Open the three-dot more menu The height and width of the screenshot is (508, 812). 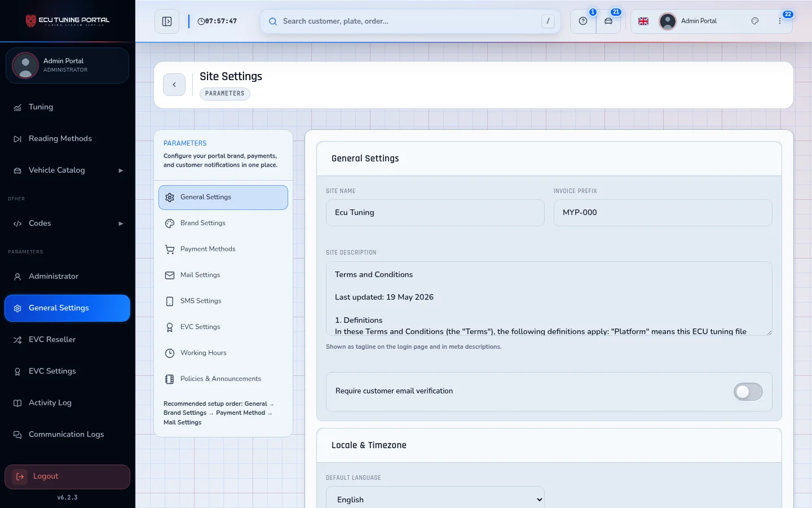(780, 21)
